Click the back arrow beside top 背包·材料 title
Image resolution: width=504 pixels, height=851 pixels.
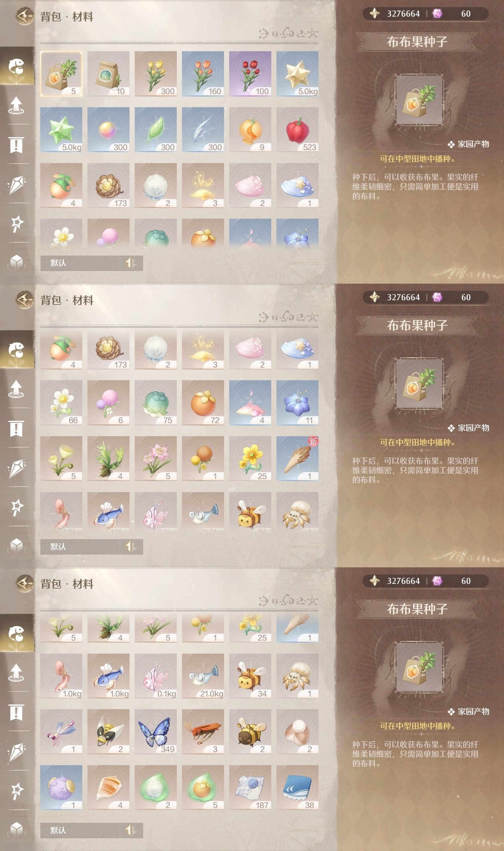pyautogui.click(x=24, y=17)
